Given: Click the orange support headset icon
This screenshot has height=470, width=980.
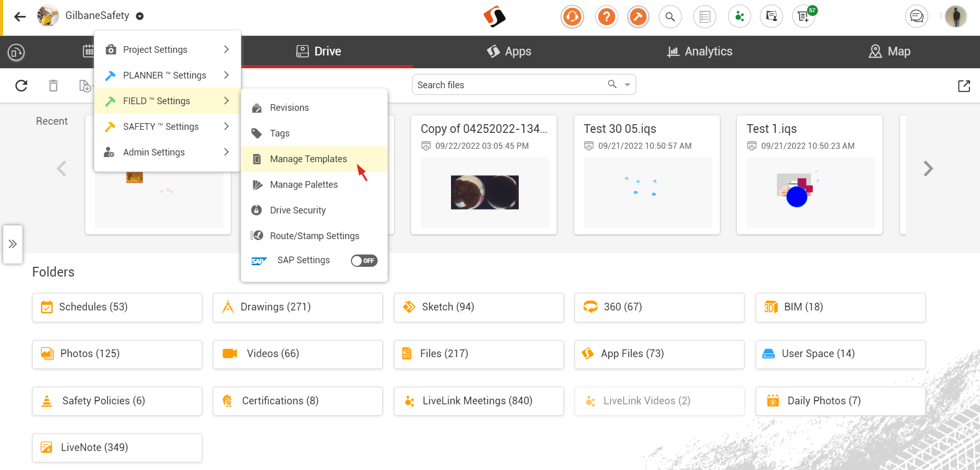Looking at the screenshot, I should coord(572,17).
